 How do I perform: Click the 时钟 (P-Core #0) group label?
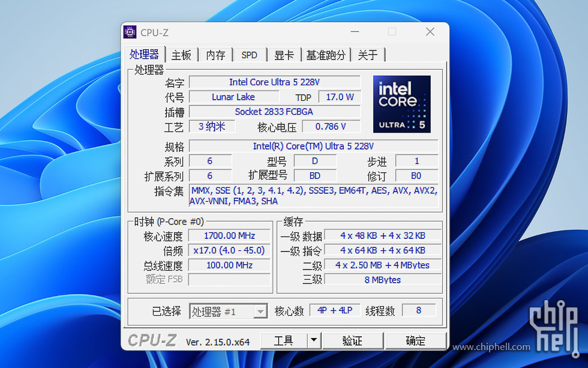[169, 222]
